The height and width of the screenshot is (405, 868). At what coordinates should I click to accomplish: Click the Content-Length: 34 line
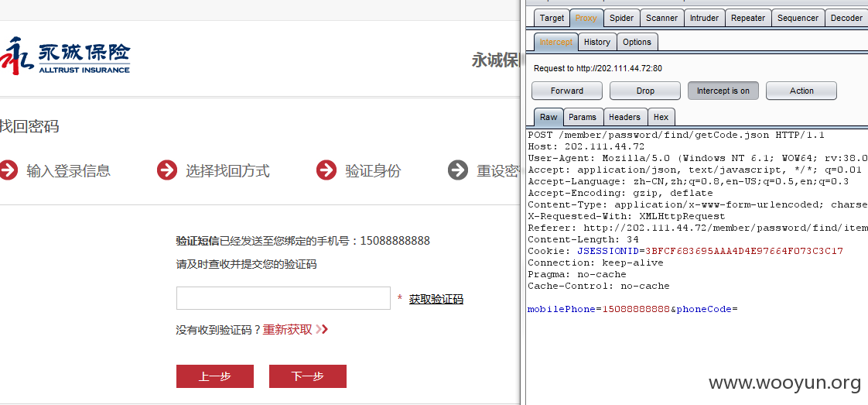tap(583, 239)
